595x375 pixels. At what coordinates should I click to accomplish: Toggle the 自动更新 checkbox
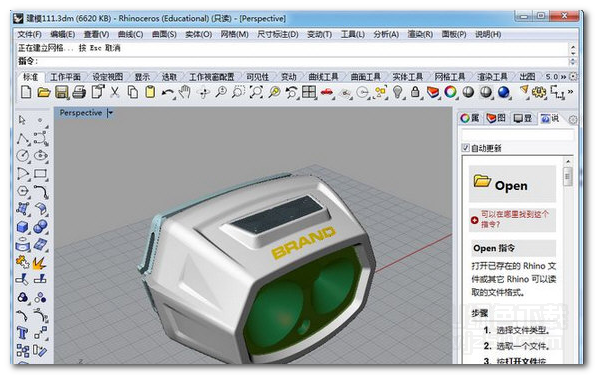[x=466, y=148]
